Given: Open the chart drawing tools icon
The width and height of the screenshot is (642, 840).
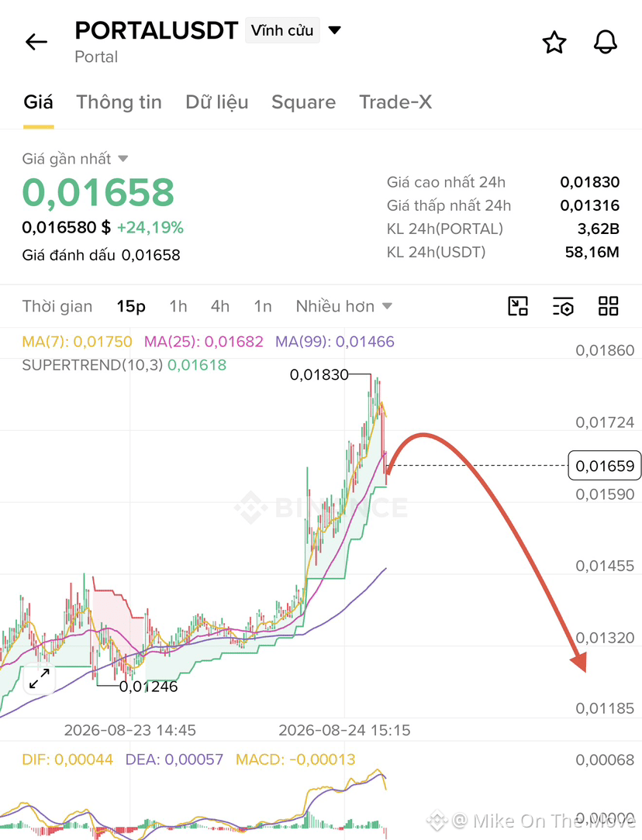Looking at the screenshot, I should coord(518,306).
